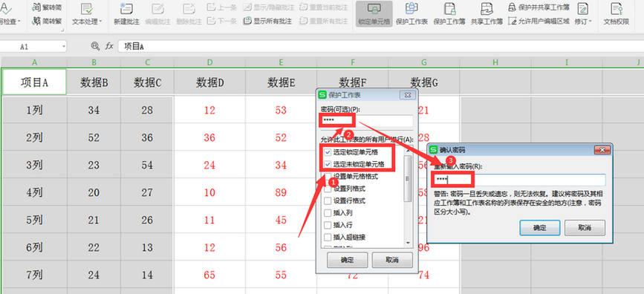Click the 简转繁 conversion icon
Image resolution: width=644 pixels, height=294 pixels.
(x=36, y=21)
